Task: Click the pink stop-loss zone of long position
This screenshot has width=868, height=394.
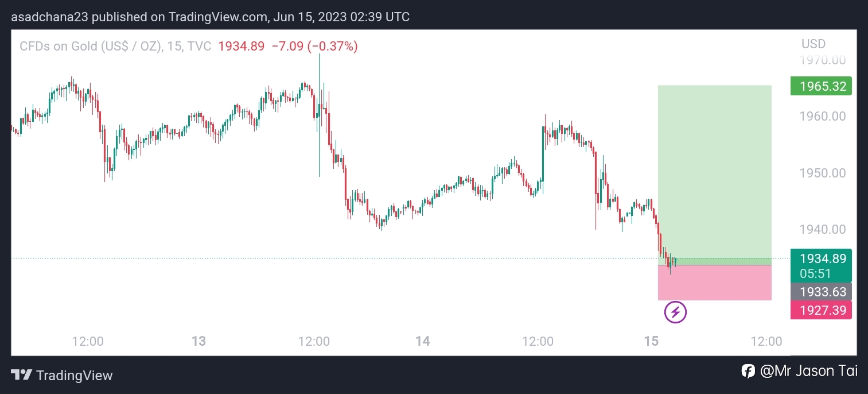Action: point(715,283)
